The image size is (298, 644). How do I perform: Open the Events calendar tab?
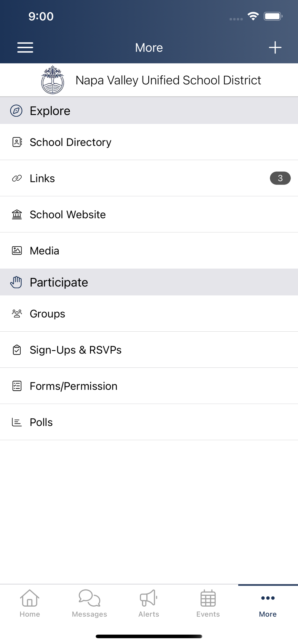(208, 603)
